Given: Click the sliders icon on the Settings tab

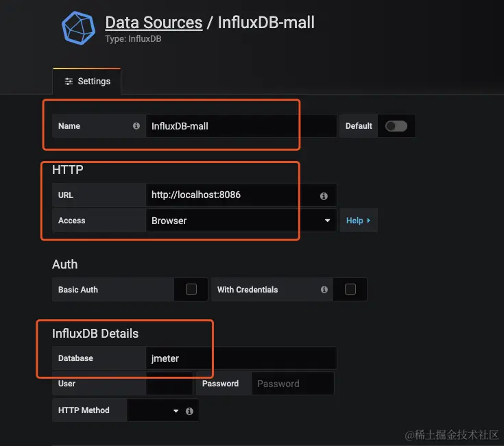Looking at the screenshot, I should 69,82.
